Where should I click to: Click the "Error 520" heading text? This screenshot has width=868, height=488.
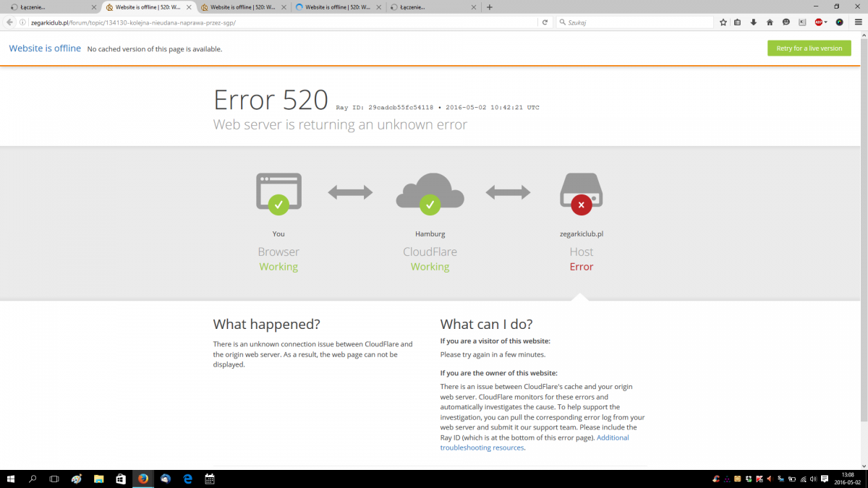click(x=271, y=100)
